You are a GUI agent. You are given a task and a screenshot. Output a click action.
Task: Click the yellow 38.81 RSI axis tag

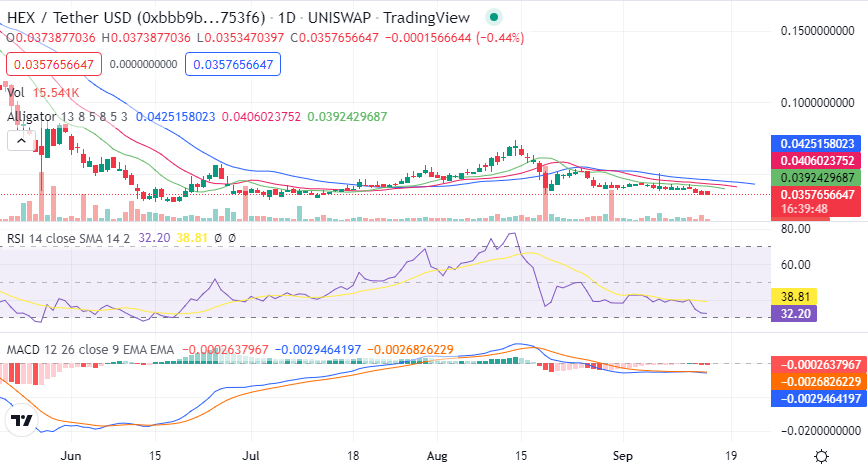click(794, 297)
